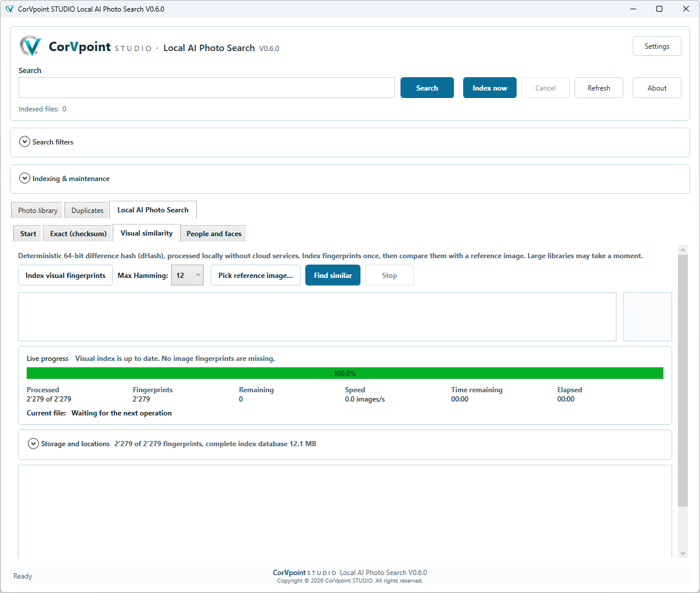
Task: Select the Visual similarity sub-tab
Action: pyautogui.click(x=146, y=233)
